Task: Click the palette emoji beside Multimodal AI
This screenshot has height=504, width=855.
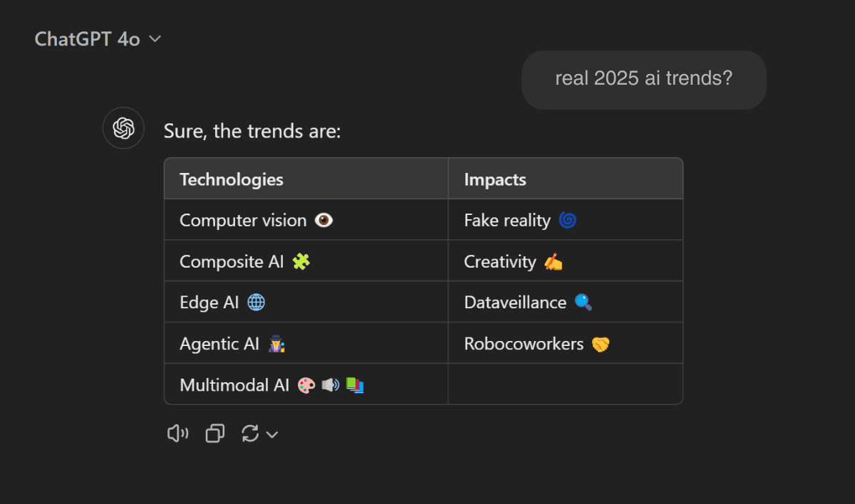Action: pos(306,386)
